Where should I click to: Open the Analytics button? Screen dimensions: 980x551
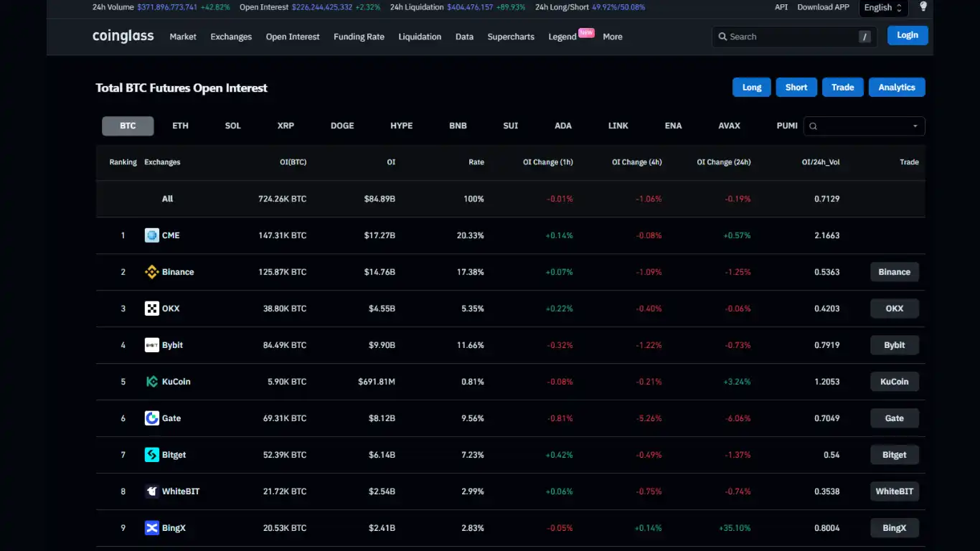[897, 88]
